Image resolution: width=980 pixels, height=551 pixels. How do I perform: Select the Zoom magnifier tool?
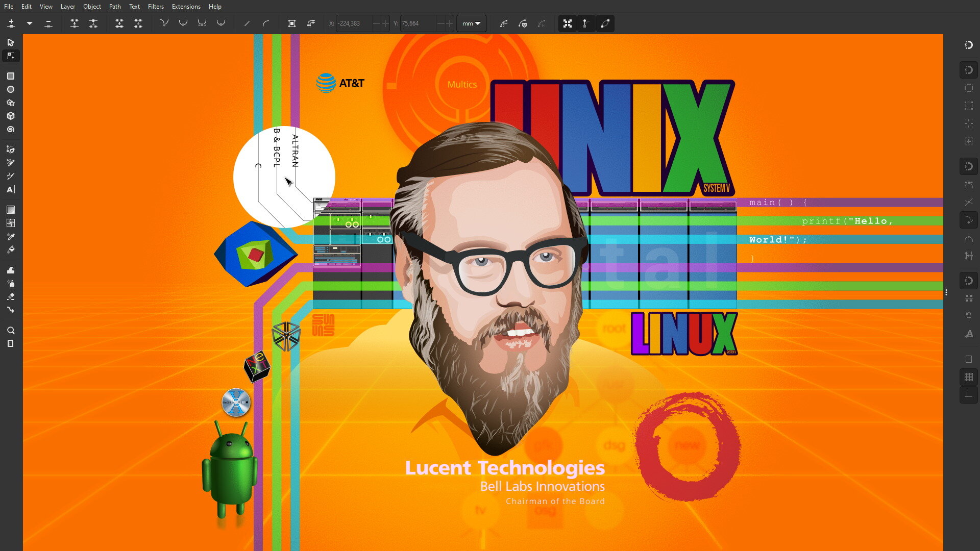(x=11, y=330)
